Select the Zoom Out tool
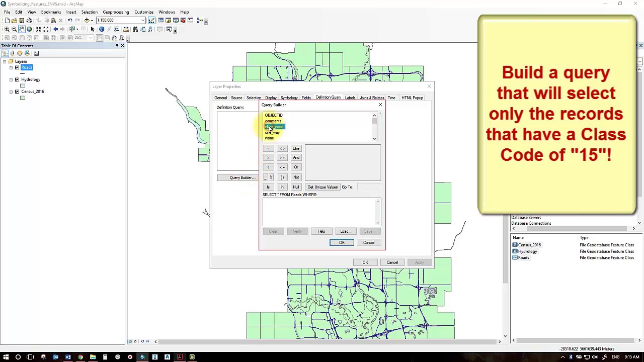Image resolution: width=644 pixels, height=362 pixels. [x=14, y=29]
